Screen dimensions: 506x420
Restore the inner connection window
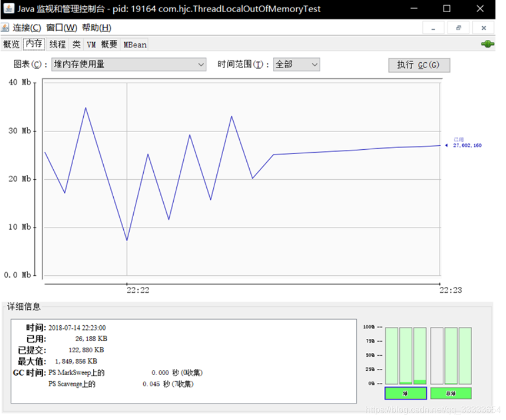point(458,28)
